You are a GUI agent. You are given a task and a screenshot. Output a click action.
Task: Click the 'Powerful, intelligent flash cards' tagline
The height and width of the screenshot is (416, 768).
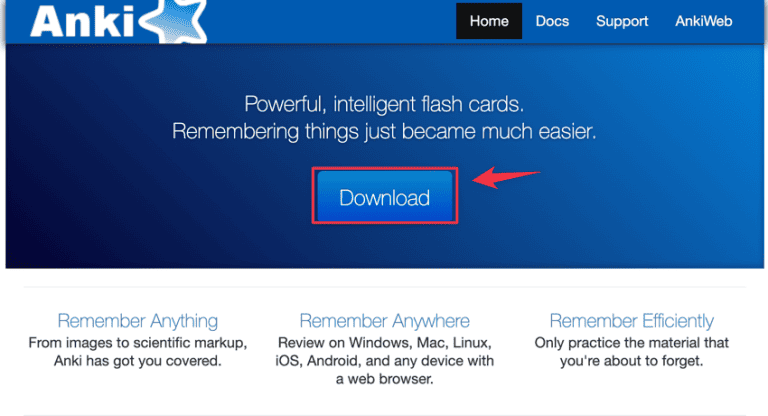tap(384, 104)
